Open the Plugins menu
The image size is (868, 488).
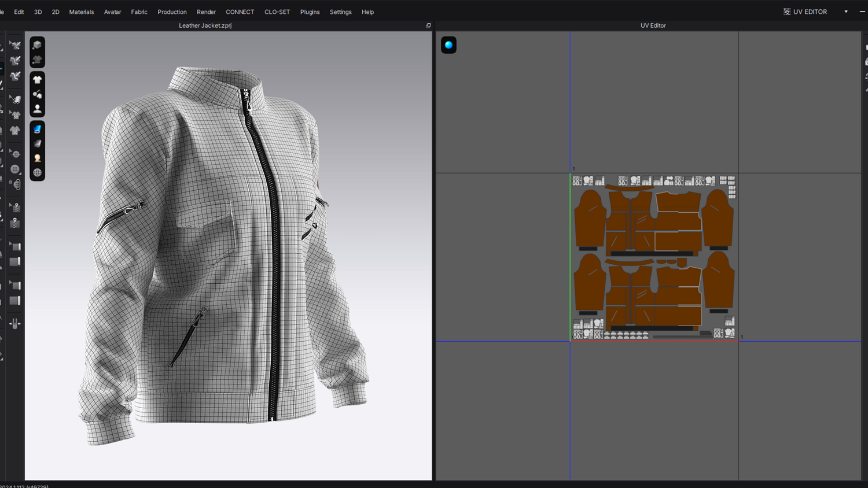[310, 12]
